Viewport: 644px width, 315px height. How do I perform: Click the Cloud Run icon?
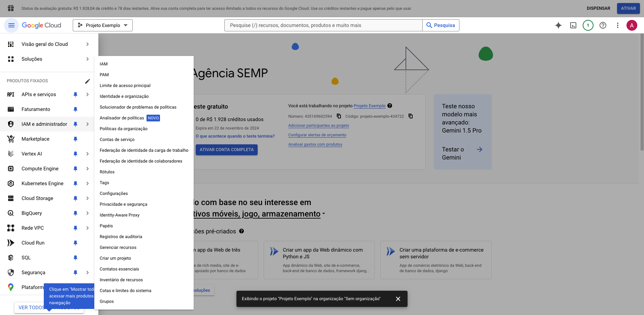[x=11, y=243]
